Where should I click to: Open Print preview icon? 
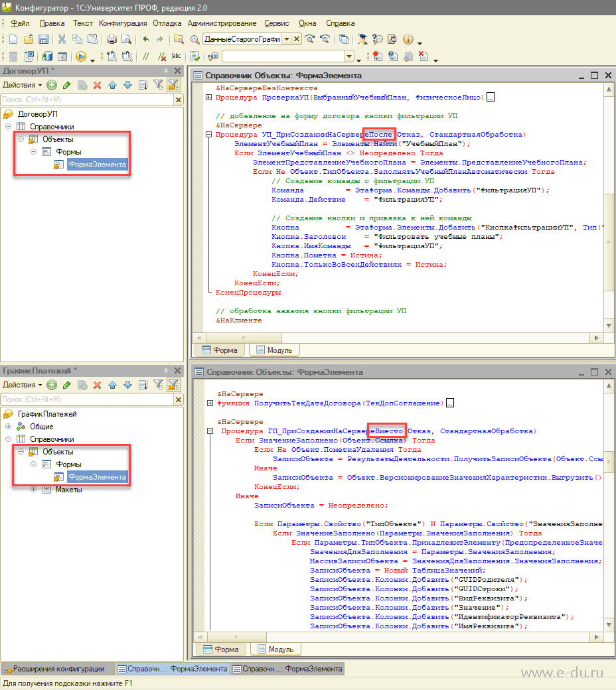[126, 39]
